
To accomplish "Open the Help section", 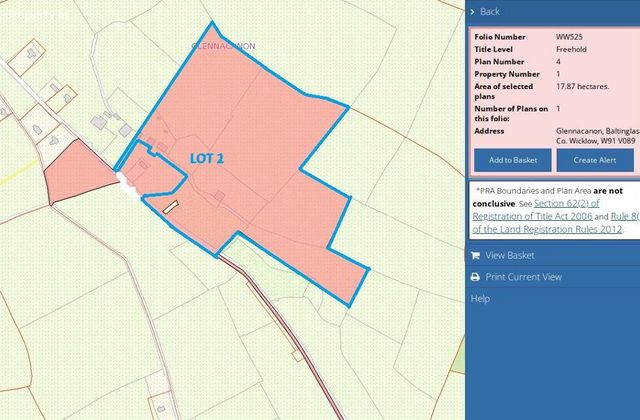I will (x=480, y=299).
